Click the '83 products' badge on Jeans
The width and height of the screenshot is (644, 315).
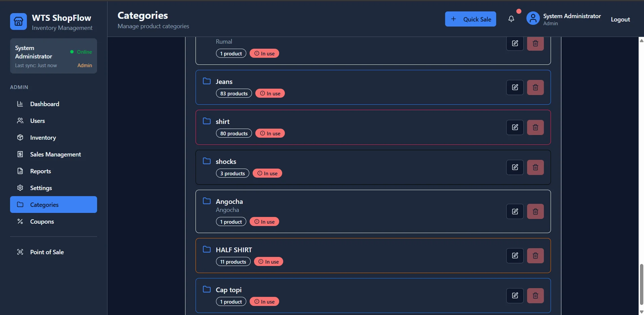(234, 93)
